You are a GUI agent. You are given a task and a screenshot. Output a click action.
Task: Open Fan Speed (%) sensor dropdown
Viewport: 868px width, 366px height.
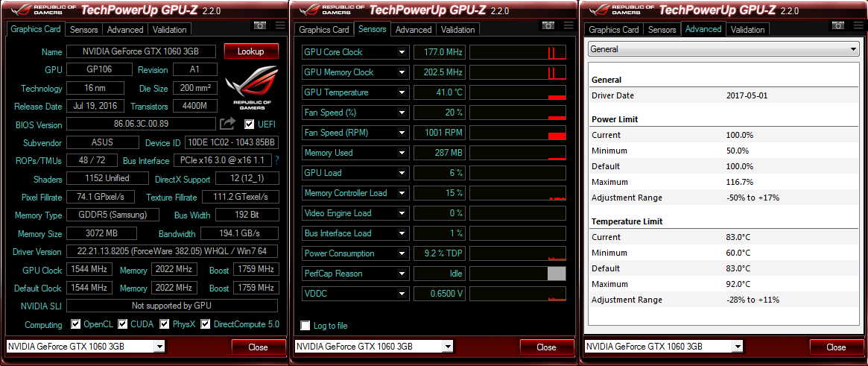coord(402,113)
